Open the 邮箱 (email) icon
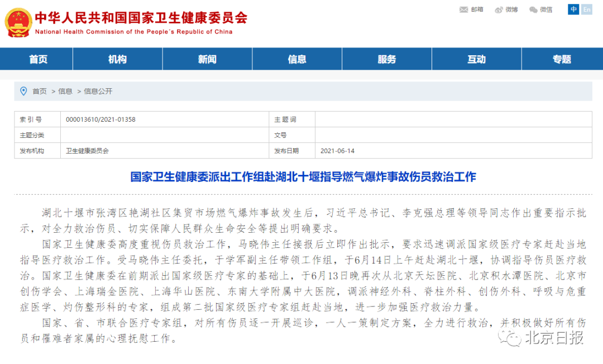The image size is (603, 364). pos(463,9)
